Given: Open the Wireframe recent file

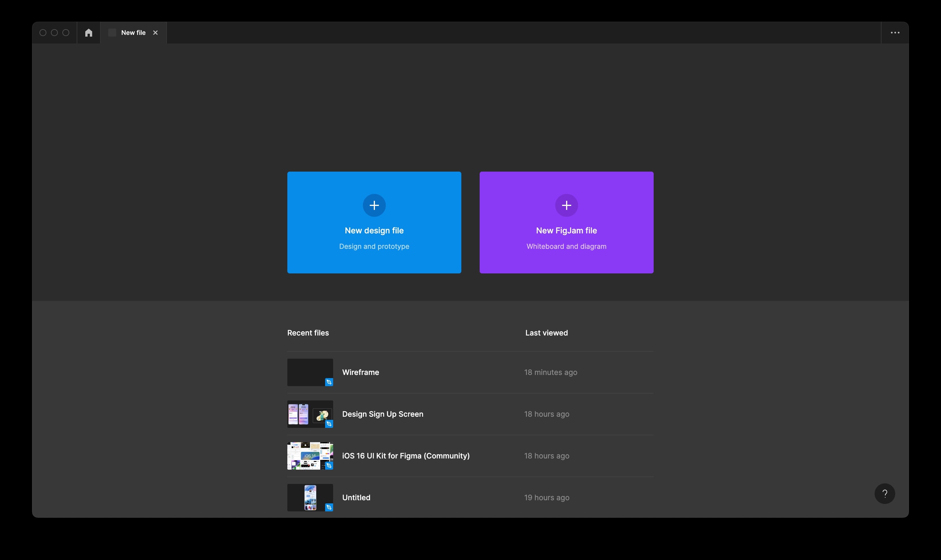Looking at the screenshot, I should coord(360,372).
